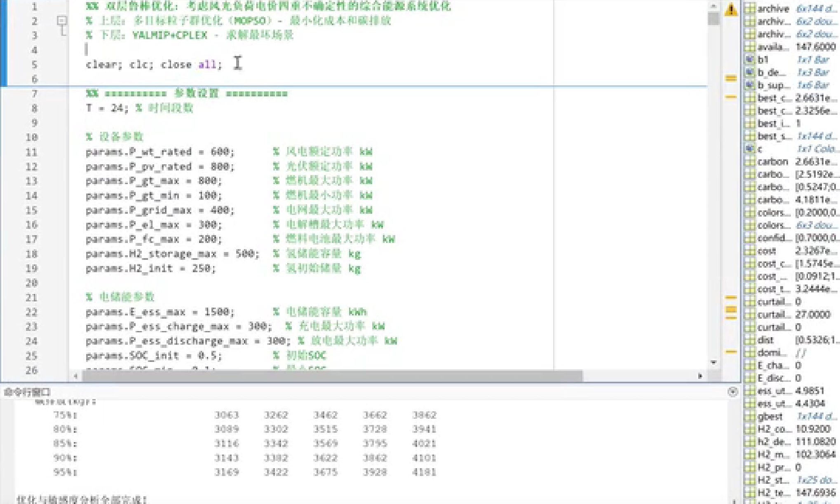The height and width of the screenshot is (504, 840).
Task: Click the dist variable workspace icon
Action: (750, 340)
